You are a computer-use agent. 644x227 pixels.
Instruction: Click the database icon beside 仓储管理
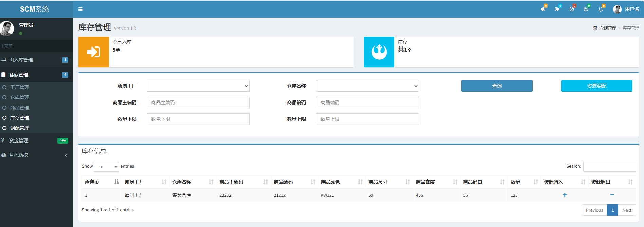coord(3,75)
